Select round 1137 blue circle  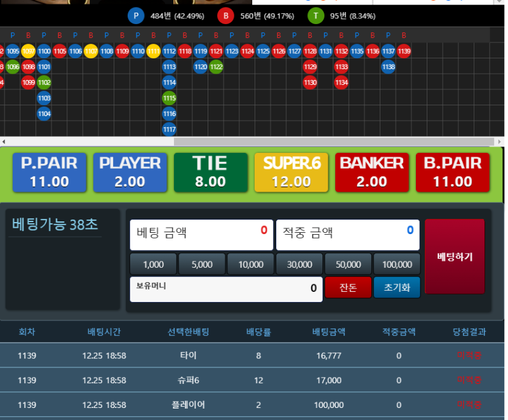(x=388, y=51)
